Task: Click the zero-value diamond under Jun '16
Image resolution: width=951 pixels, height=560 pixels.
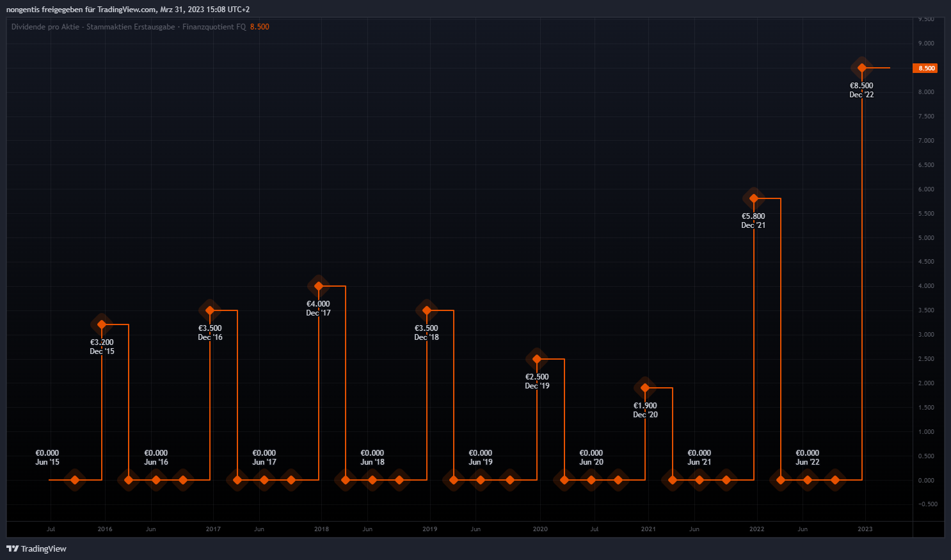Action: point(156,480)
